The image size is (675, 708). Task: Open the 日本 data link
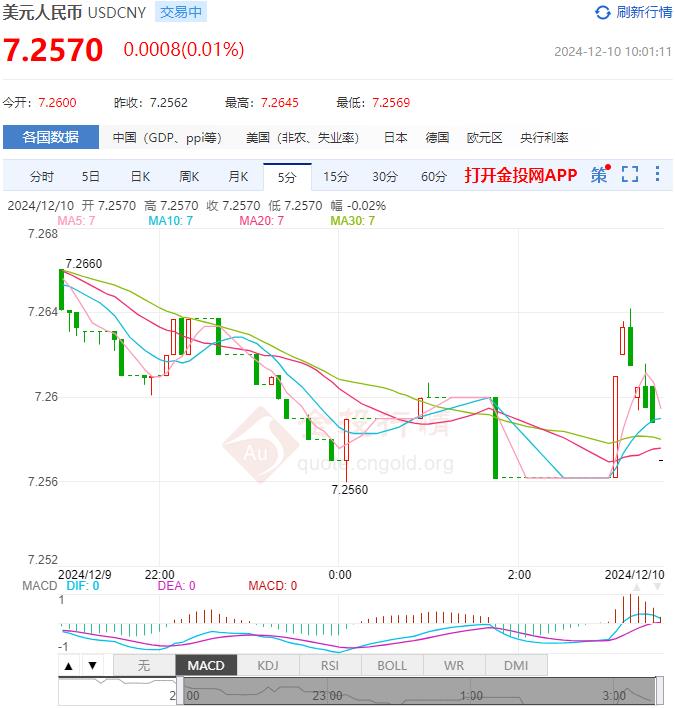396,137
